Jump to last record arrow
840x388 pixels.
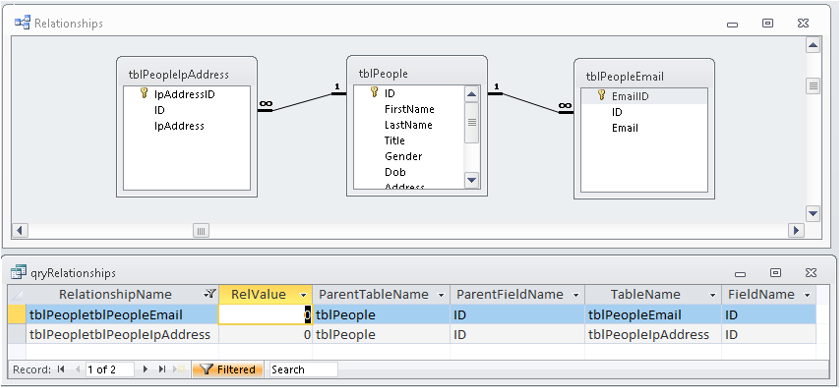click(161, 369)
